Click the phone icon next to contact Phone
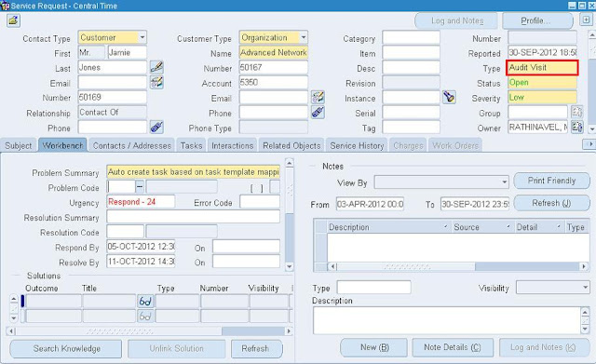The width and height of the screenshot is (596, 364). (156, 127)
